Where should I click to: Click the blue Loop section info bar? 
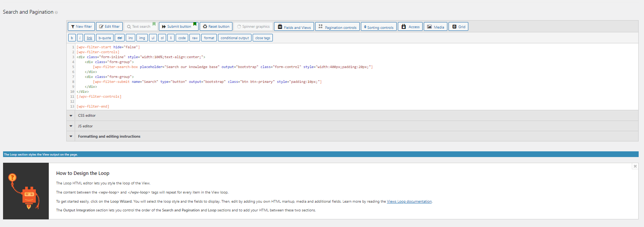click(321, 154)
